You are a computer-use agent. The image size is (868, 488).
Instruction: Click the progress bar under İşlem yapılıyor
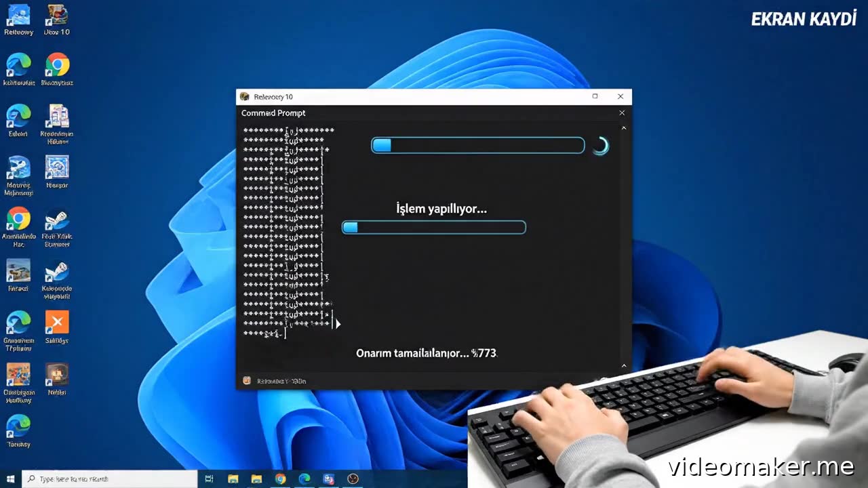433,227
